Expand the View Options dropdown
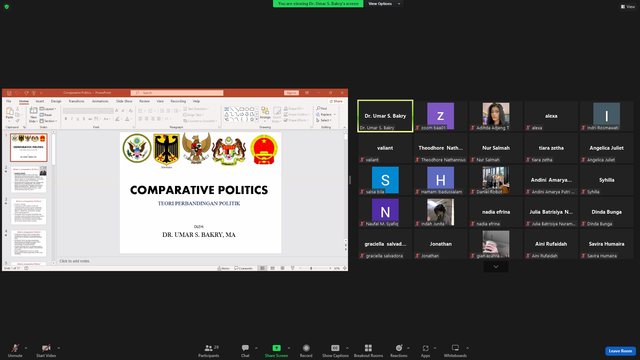 coord(384,4)
